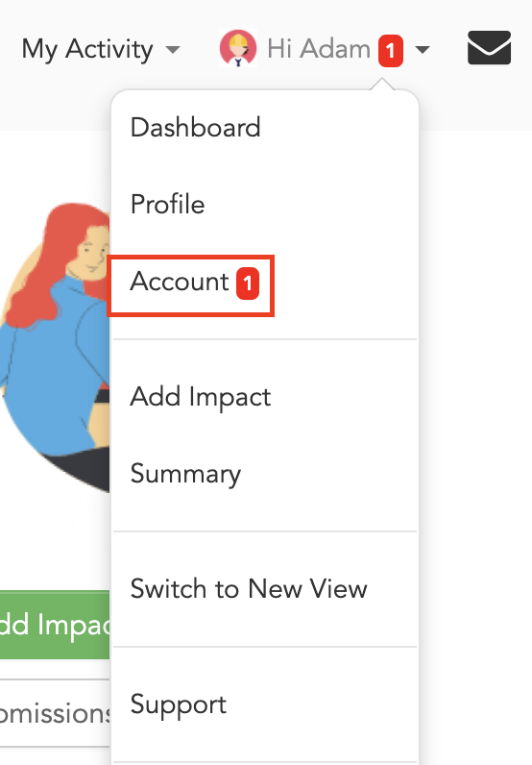
Task: Click the partially hidden submissions row
Action: pyautogui.click(x=55, y=713)
